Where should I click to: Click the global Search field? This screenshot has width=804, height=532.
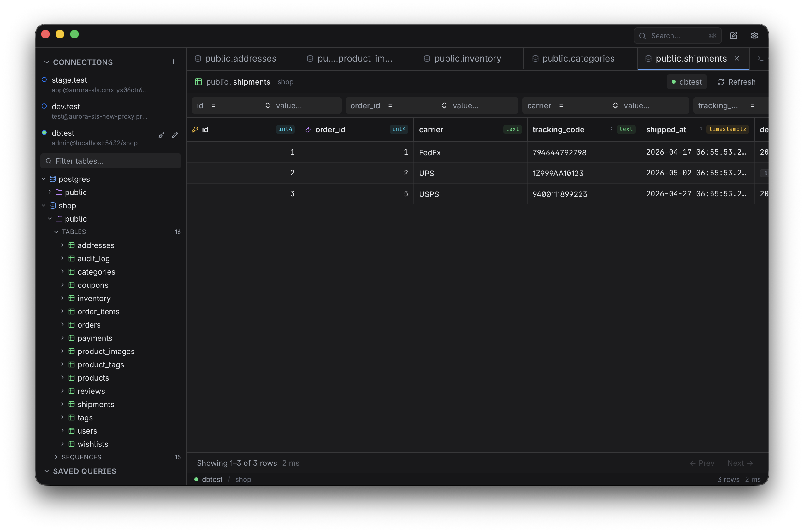coord(677,36)
